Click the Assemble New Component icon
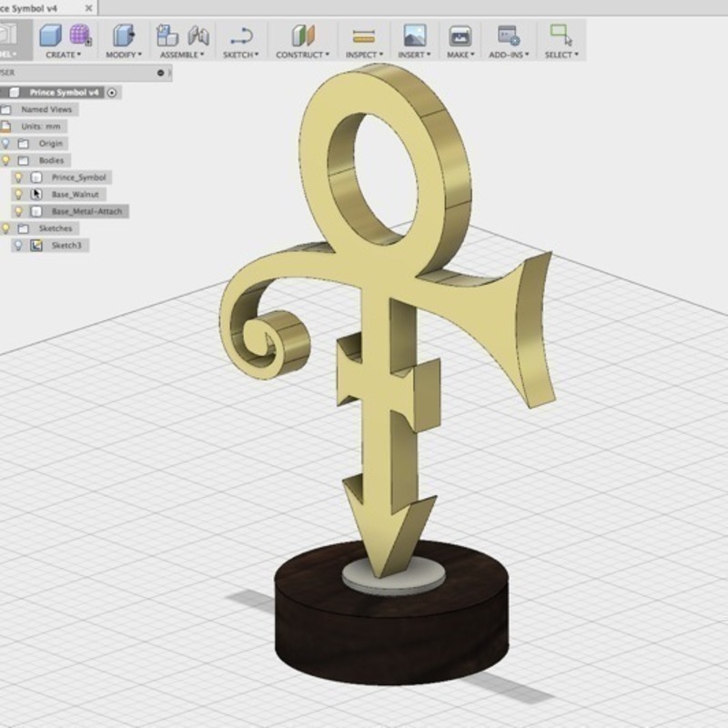 tap(167, 35)
